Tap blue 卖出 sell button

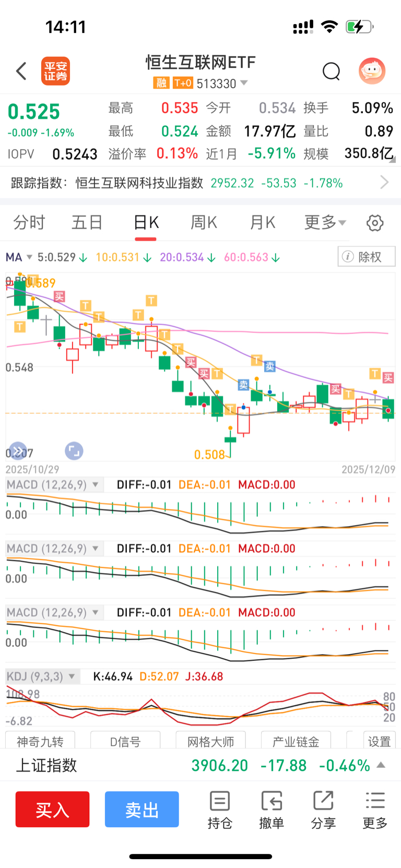pos(142,809)
